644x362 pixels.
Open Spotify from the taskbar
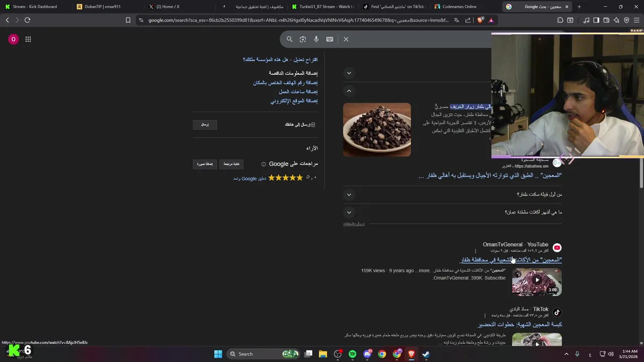pos(352,354)
